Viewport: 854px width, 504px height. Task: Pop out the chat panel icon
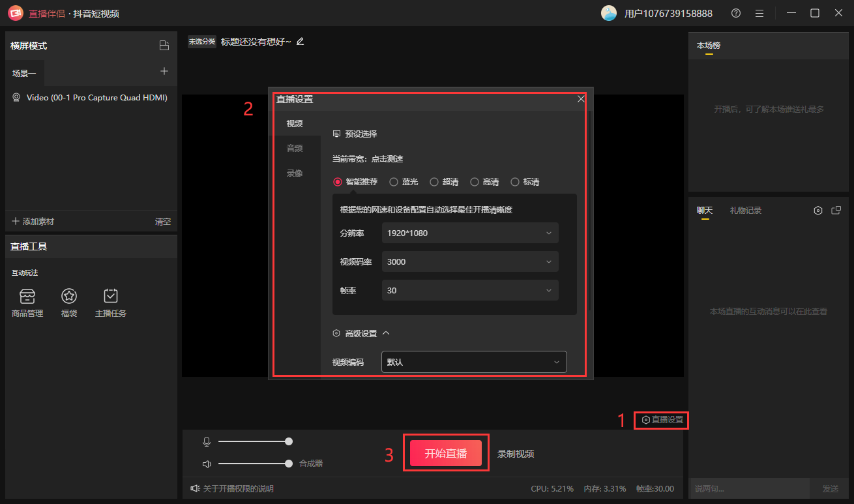pyautogui.click(x=836, y=211)
